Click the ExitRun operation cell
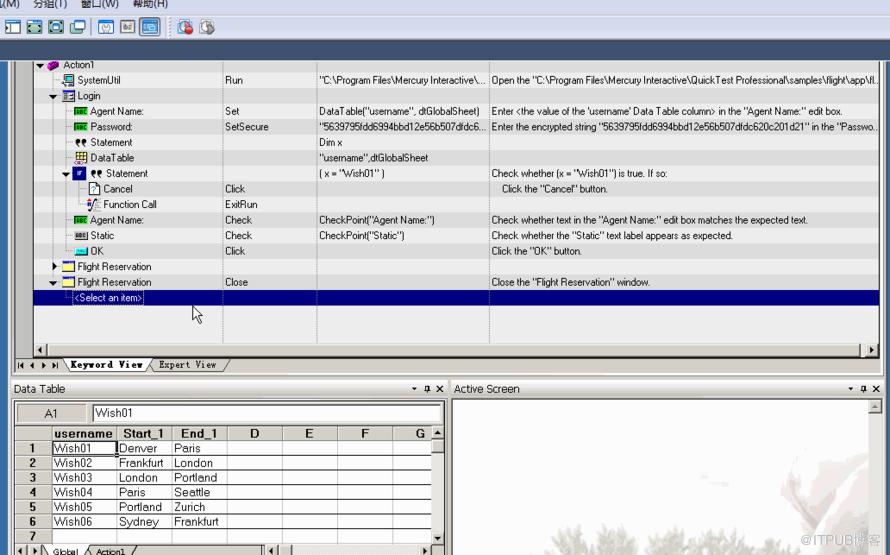The image size is (890, 555). click(270, 204)
